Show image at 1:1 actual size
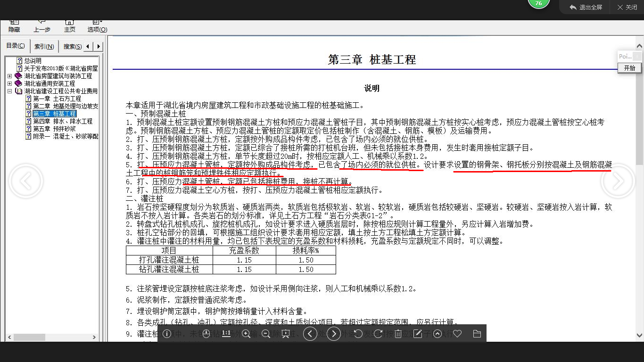Image resolution: width=644 pixels, height=362 pixels. pos(226,334)
